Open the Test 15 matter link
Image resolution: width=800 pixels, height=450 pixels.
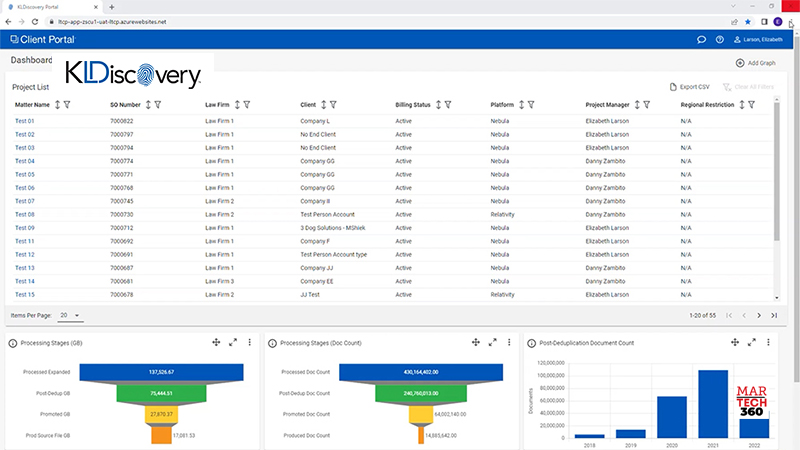click(x=24, y=294)
